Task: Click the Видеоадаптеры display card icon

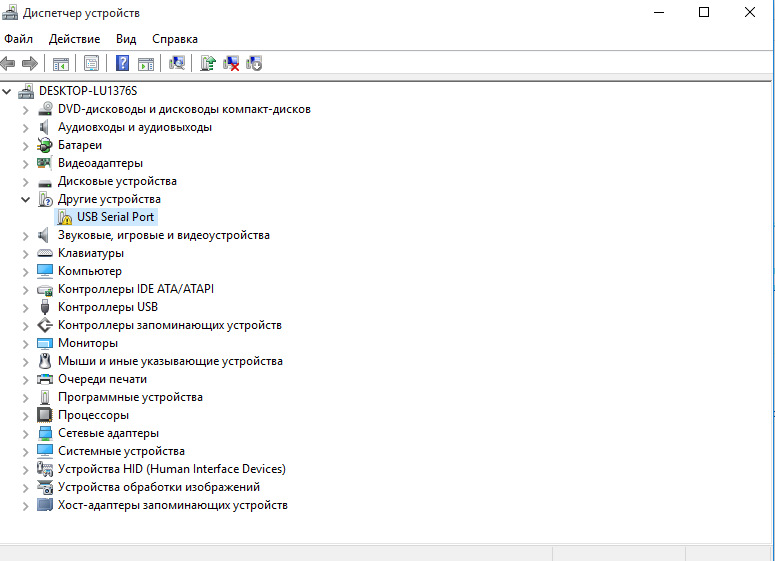Action: pos(44,163)
